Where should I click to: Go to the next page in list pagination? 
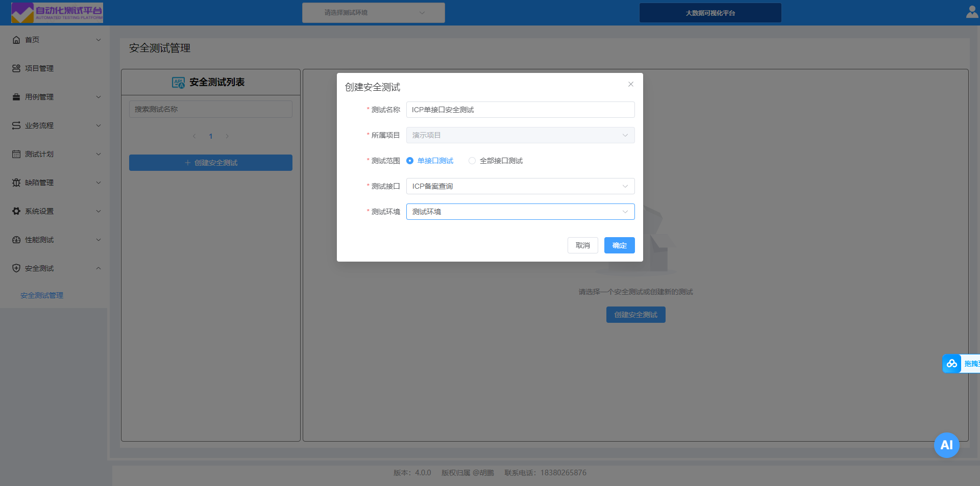227,136
